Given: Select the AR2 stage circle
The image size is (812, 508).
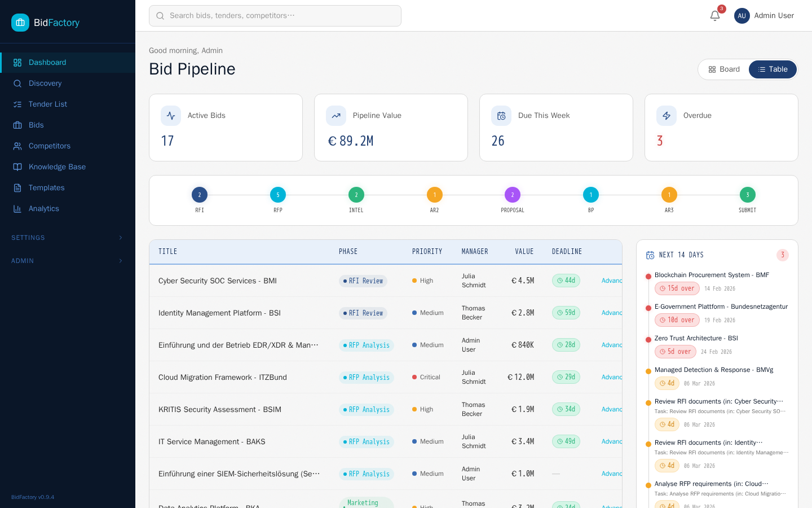Looking at the screenshot, I should [x=435, y=195].
